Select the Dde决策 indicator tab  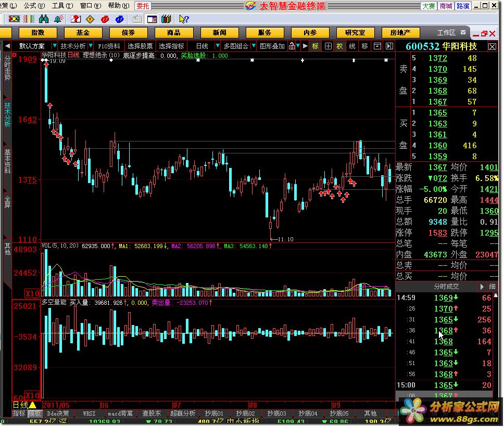point(58,413)
